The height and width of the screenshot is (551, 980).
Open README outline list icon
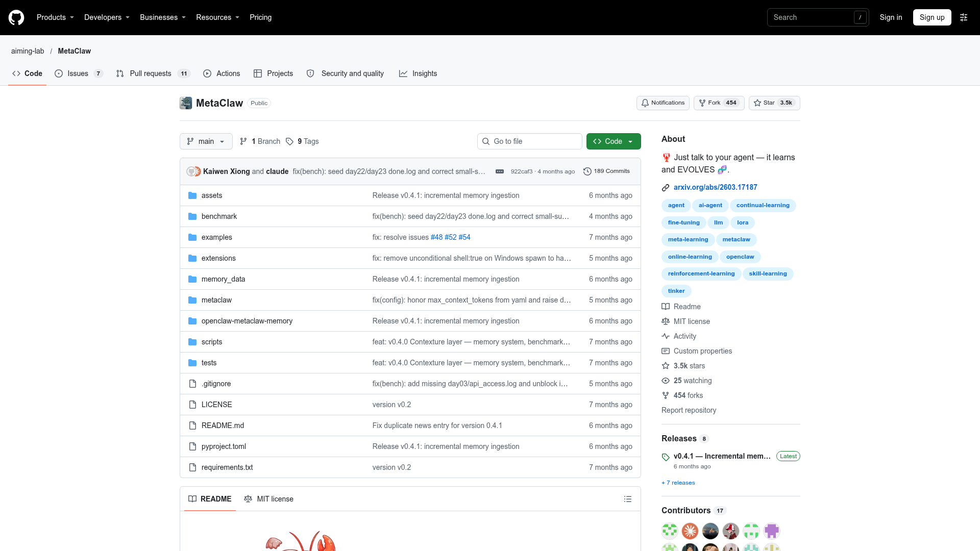pos(628,499)
